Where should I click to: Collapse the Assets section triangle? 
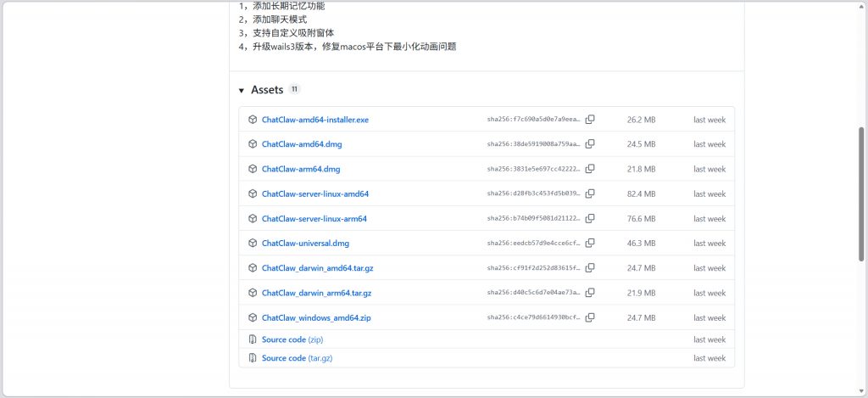(242, 90)
